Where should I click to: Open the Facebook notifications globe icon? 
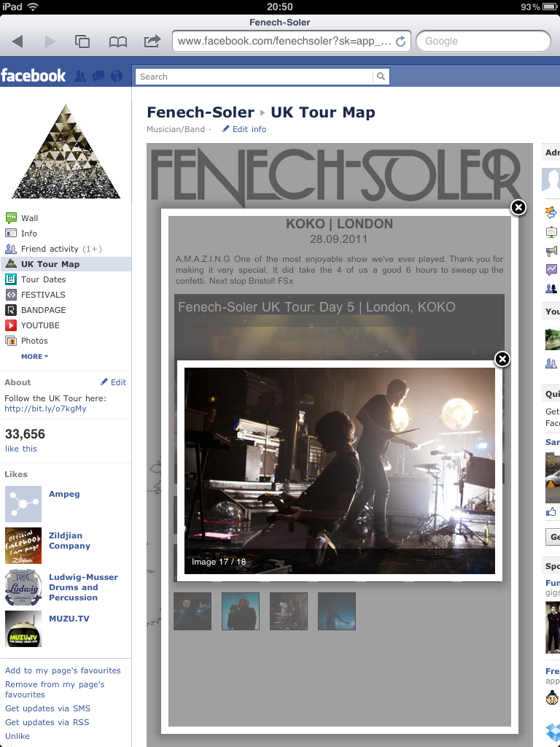point(117,76)
